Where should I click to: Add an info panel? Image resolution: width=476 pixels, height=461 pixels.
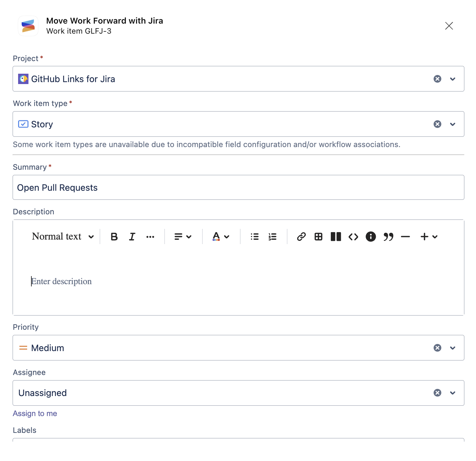click(x=371, y=237)
